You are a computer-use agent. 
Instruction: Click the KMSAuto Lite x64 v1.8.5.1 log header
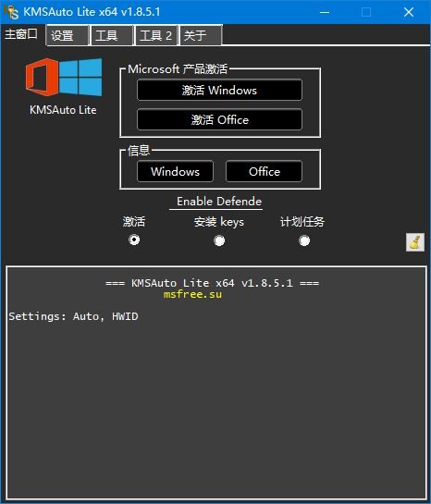pyautogui.click(x=212, y=283)
